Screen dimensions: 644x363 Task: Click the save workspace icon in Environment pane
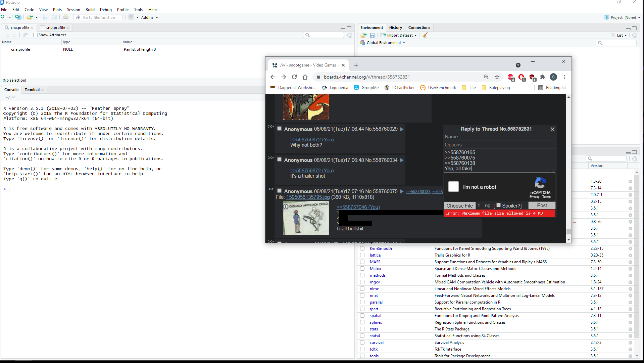[x=372, y=35]
